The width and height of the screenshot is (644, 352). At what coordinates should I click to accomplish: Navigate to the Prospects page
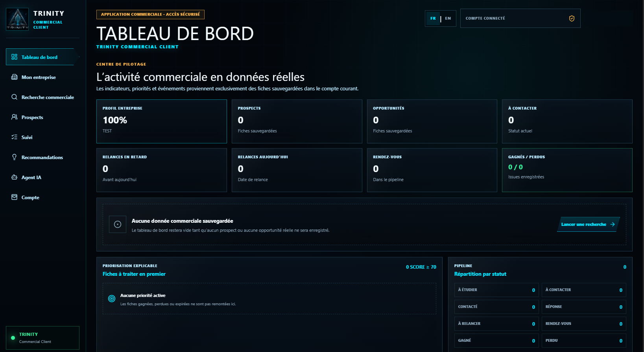tap(42, 117)
